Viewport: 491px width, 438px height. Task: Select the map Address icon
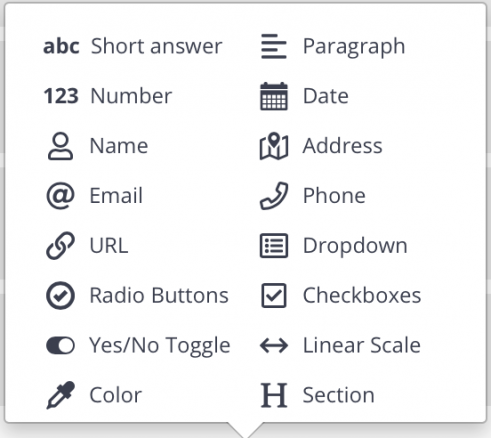pos(274,146)
